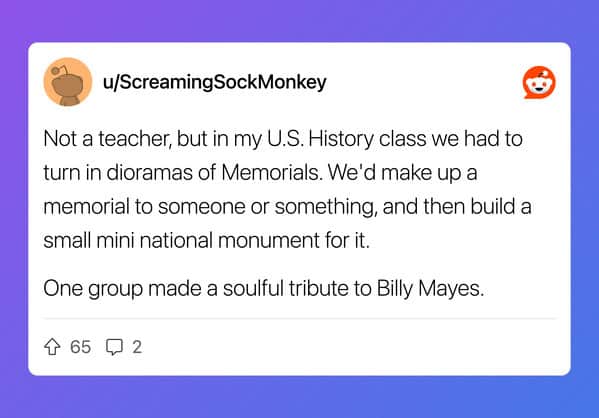The width and height of the screenshot is (599, 418).
Task: Click the sentence starting 'One group made'
Action: [x=264, y=288]
